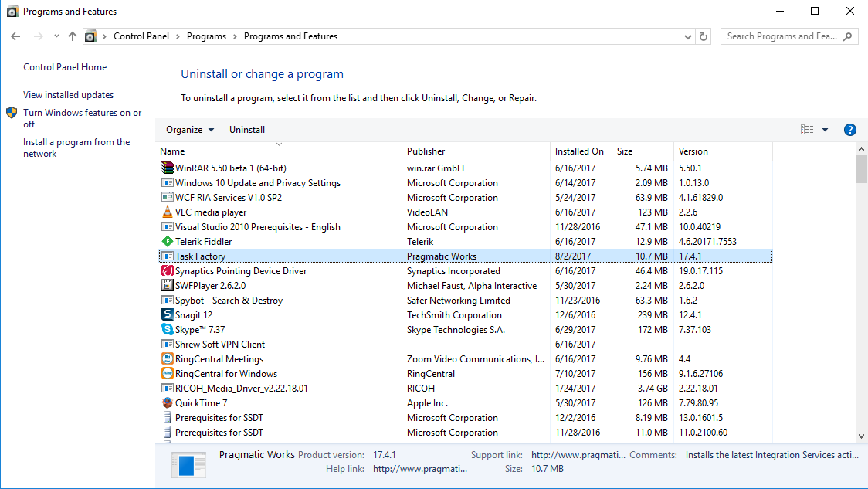Click the Search Programs and Features box

tap(782, 36)
